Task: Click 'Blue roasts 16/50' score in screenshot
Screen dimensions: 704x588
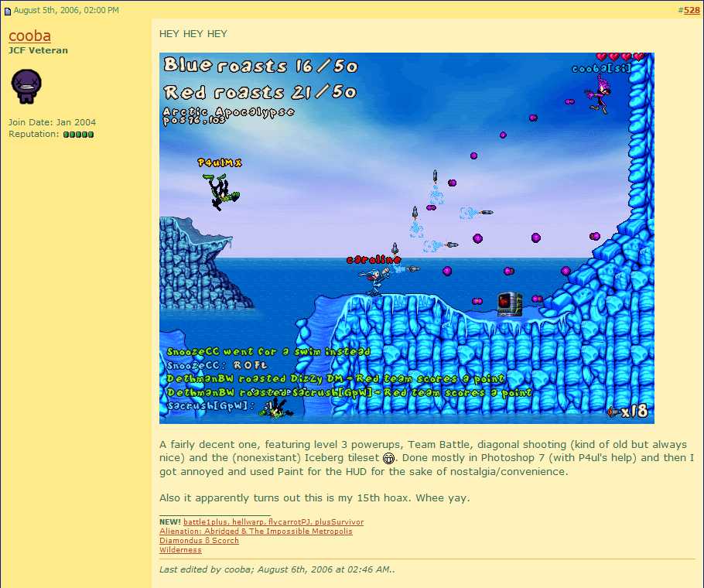Action: 261,66
